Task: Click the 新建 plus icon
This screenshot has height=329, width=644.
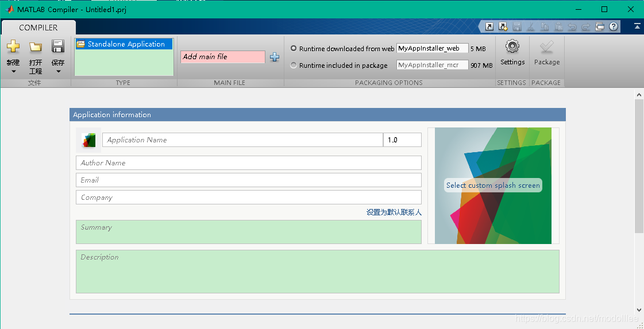Action: click(x=13, y=46)
